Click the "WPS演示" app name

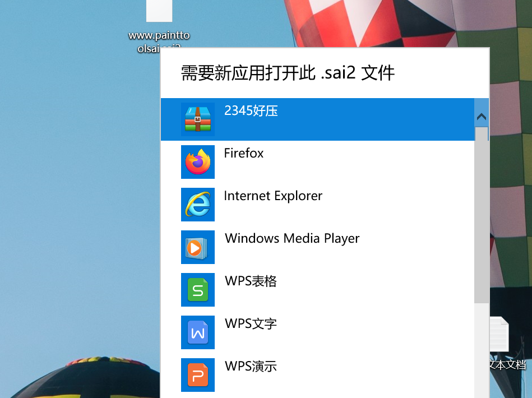pyautogui.click(x=251, y=367)
